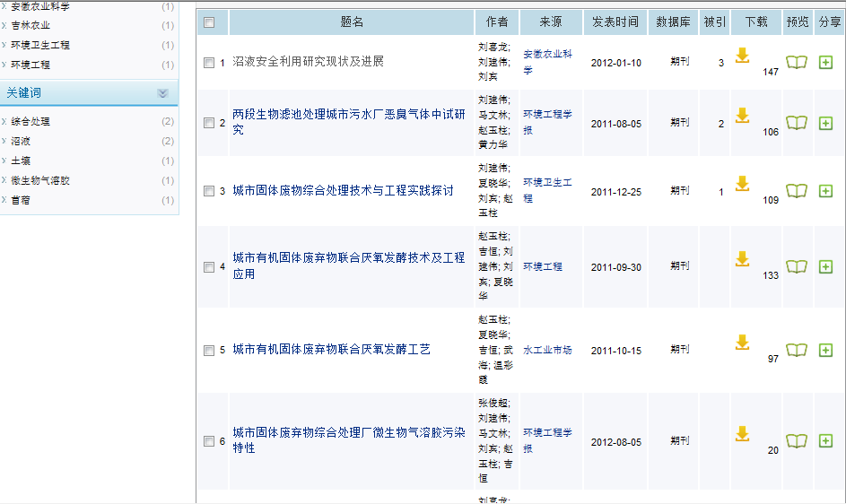
Task: Filter by keyword 沼液
Action: coord(21,142)
